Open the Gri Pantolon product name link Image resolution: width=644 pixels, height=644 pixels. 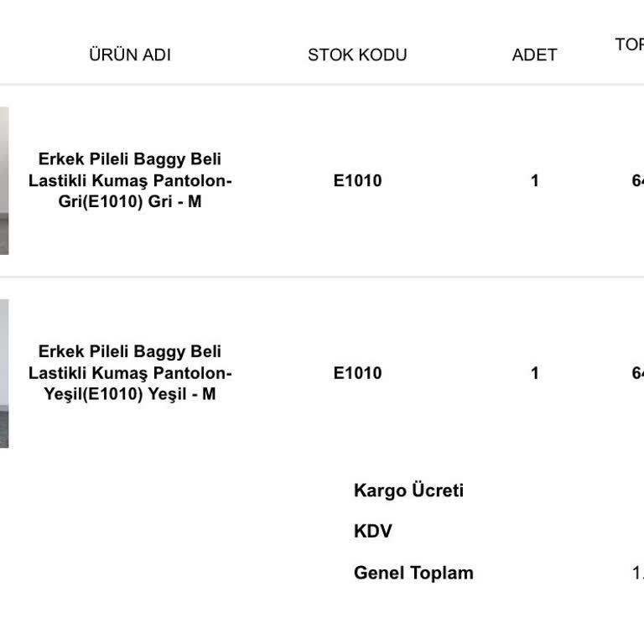coord(130,180)
